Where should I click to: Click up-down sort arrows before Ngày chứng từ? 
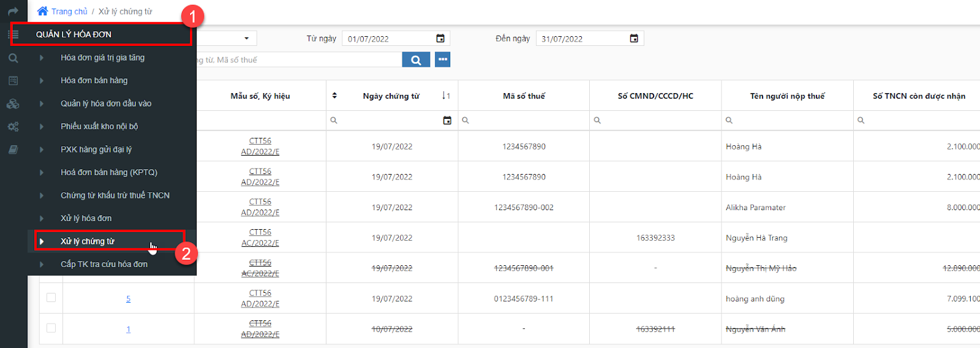tap(334, 96)
